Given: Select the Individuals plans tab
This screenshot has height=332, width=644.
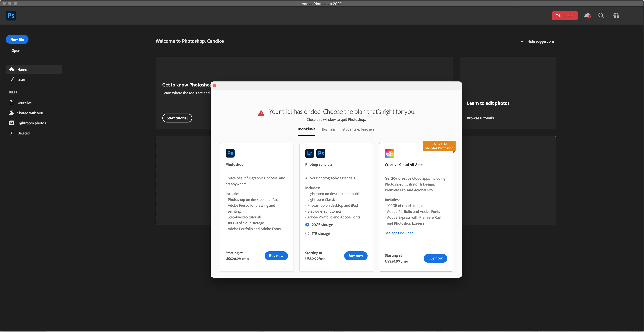Looking at the screenshot, I should pos(306,129).
